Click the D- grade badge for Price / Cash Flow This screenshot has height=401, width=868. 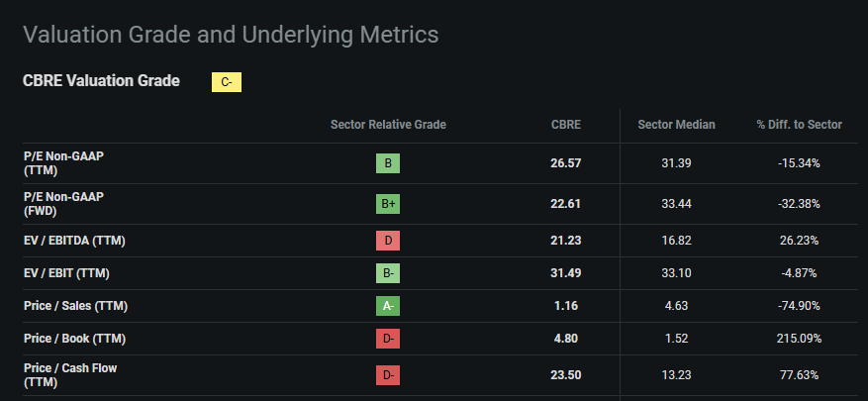(x=388, y=375)
